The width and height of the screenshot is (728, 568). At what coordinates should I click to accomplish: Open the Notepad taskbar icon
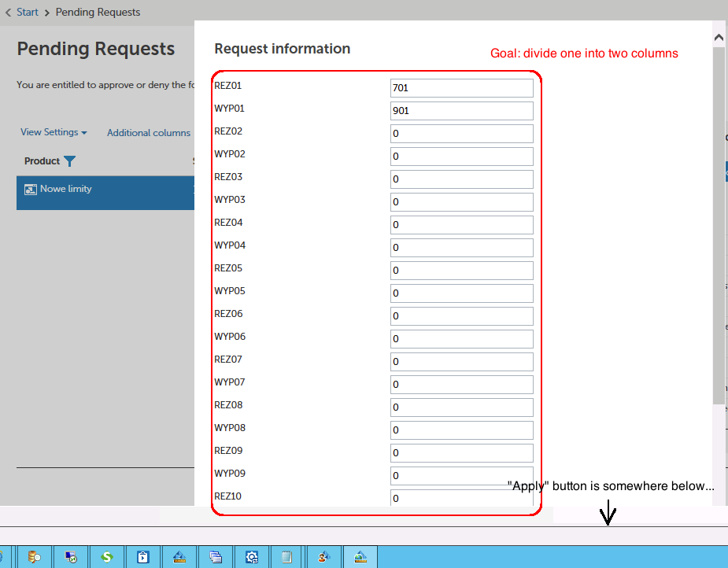click(287, 556)
